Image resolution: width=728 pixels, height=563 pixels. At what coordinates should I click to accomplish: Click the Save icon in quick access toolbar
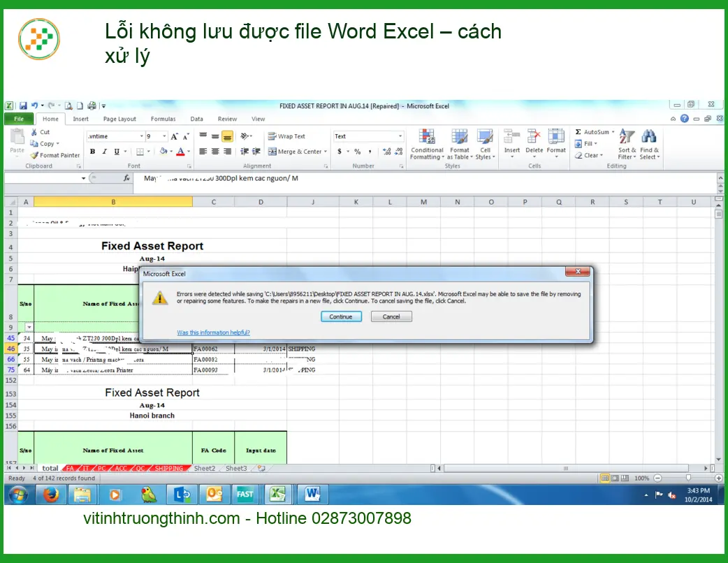coord(23,105)
